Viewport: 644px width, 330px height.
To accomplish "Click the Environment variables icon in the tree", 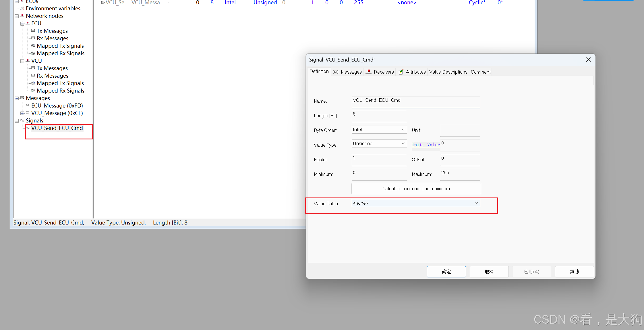I will [x=22, y=9].
